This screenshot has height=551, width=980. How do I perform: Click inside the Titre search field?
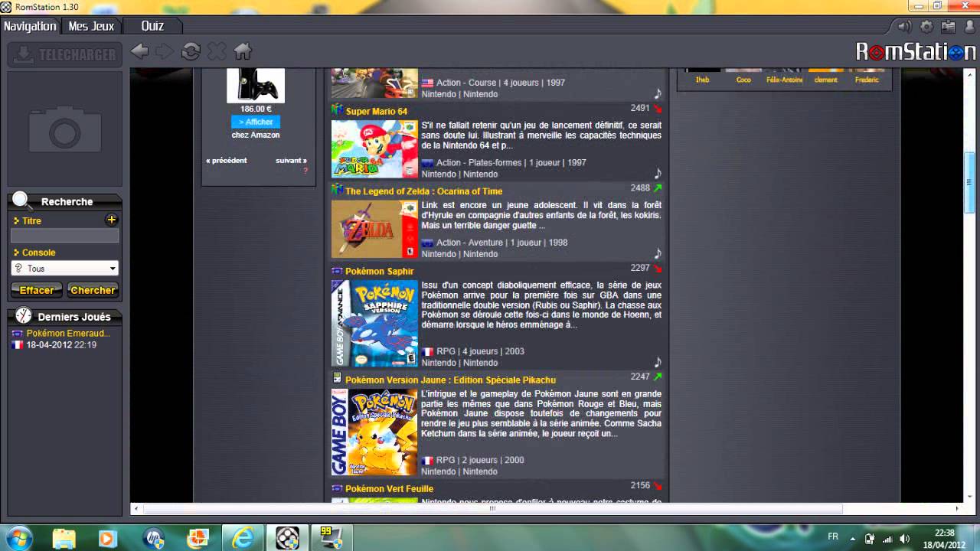click(x=64, y=236)
